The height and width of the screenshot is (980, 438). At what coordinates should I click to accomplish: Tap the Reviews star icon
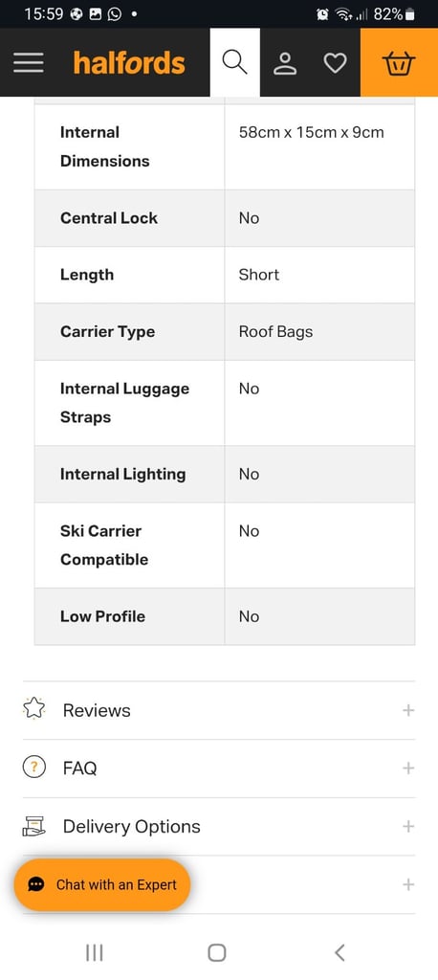point(33,709)
